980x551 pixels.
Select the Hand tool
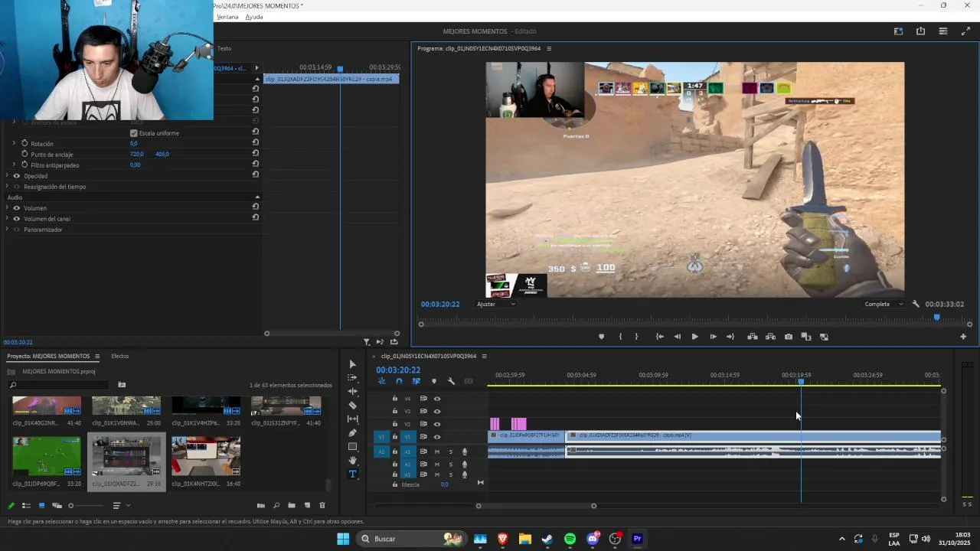352,461
